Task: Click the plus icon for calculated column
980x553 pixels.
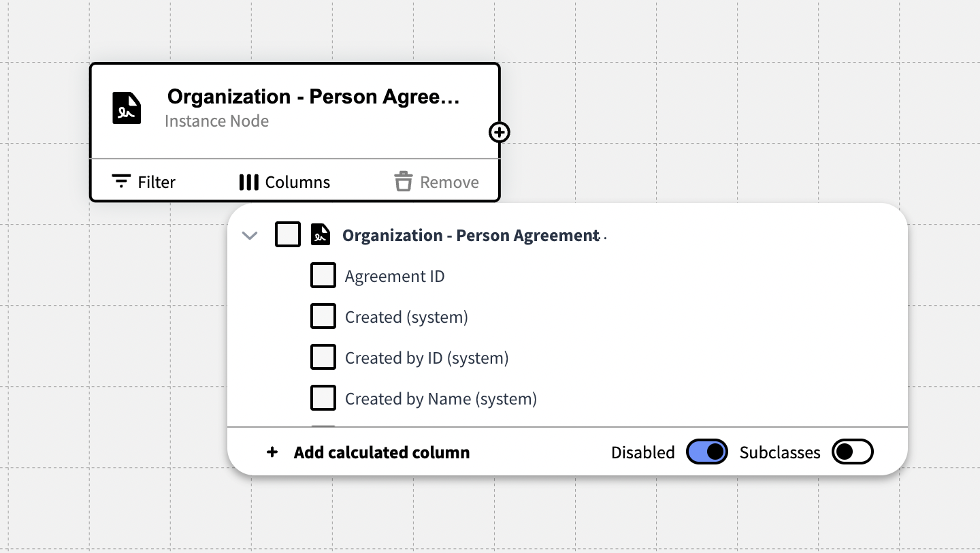Action: (272, 452)
